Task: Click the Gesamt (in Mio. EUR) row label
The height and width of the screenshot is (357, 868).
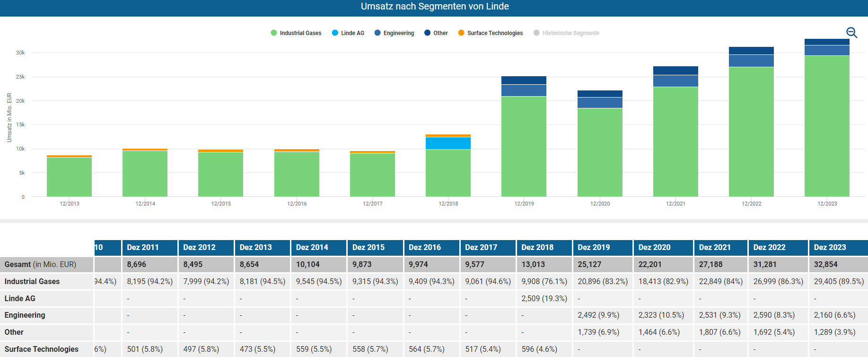Action: (40, 265)
